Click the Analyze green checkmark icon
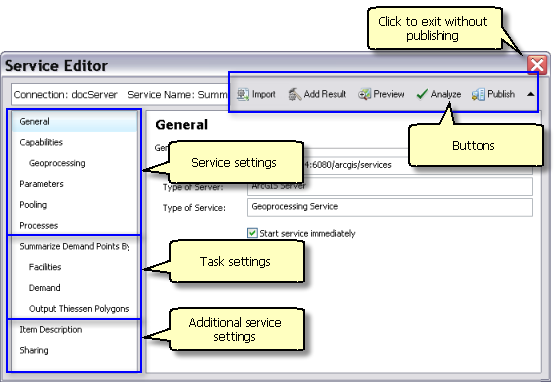This screenshot has width=554, height=382. point(422,94)
